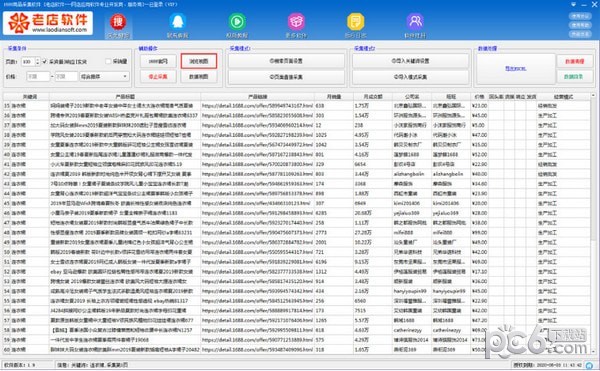Image resolution: width=600 pixels, height=371 pixels.
Task: Click the pink box more software icon
Action: (296, 22)
